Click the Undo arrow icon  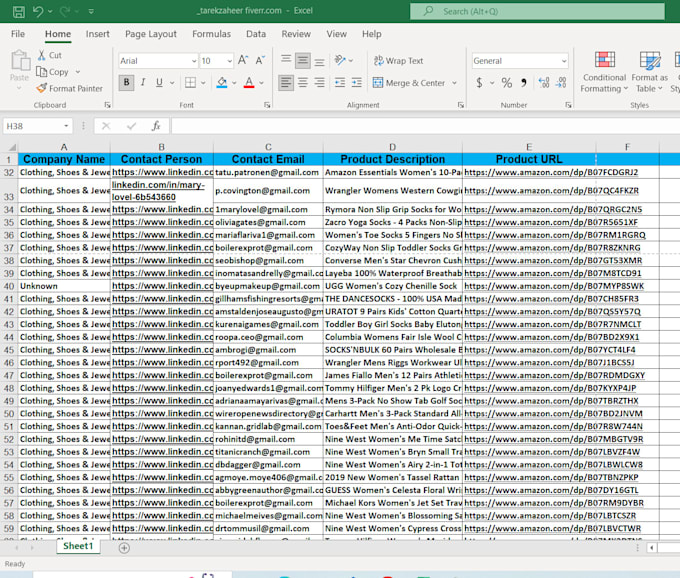[x=38, y=11]
